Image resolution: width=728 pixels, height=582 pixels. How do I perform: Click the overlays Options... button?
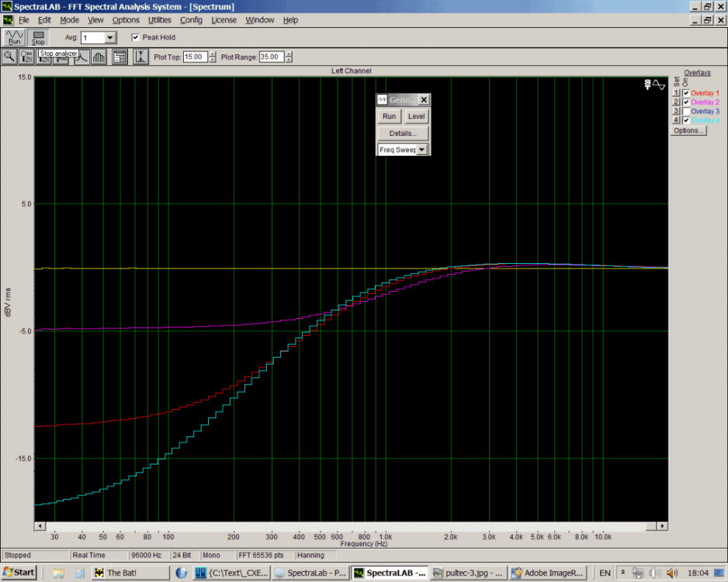pyautogui.click(x=688, y=130)
